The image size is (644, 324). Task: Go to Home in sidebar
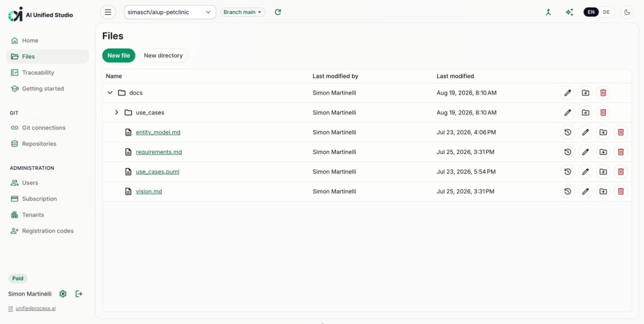[48, 40]
